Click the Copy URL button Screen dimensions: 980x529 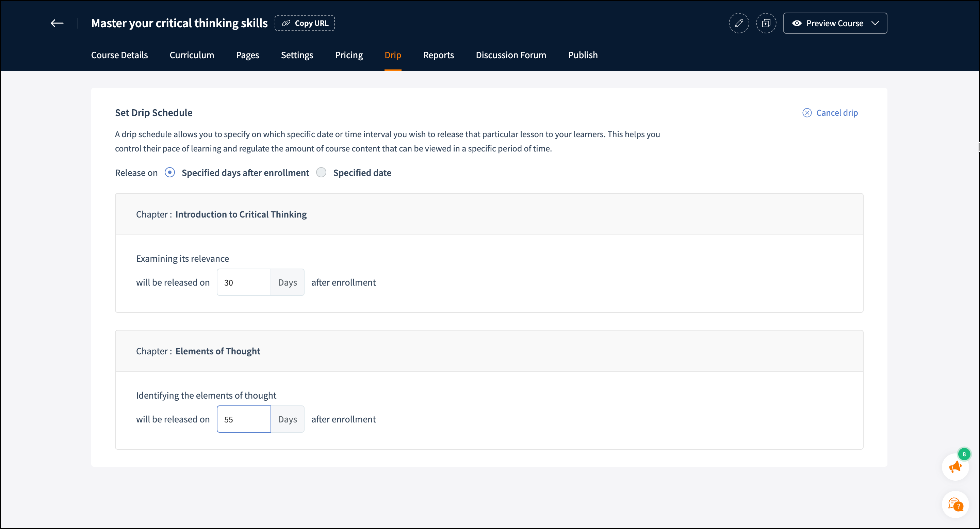pos(305,23)
